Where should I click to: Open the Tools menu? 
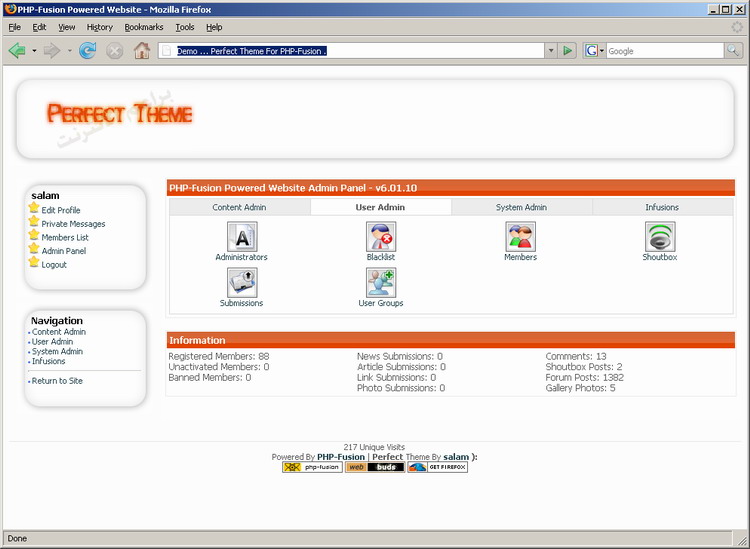[x=185, y=27]
